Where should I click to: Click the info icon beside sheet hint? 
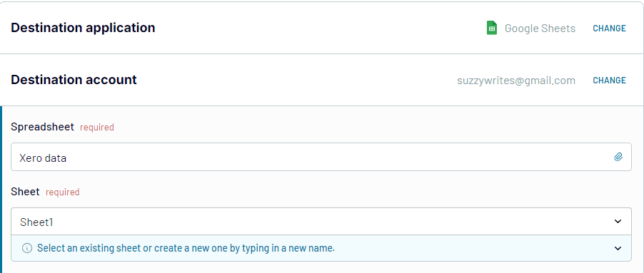pos(27,248)
